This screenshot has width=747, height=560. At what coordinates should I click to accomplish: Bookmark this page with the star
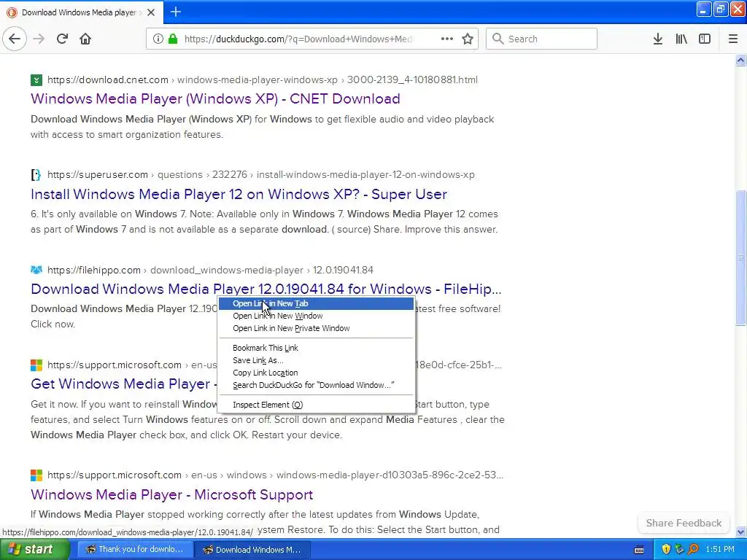point(468,39)
